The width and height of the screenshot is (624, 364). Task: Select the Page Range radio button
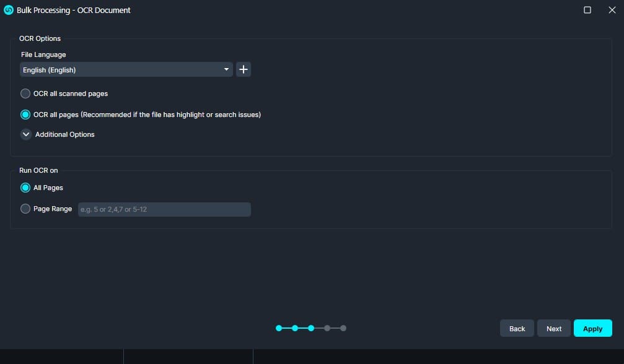(25, 209)
